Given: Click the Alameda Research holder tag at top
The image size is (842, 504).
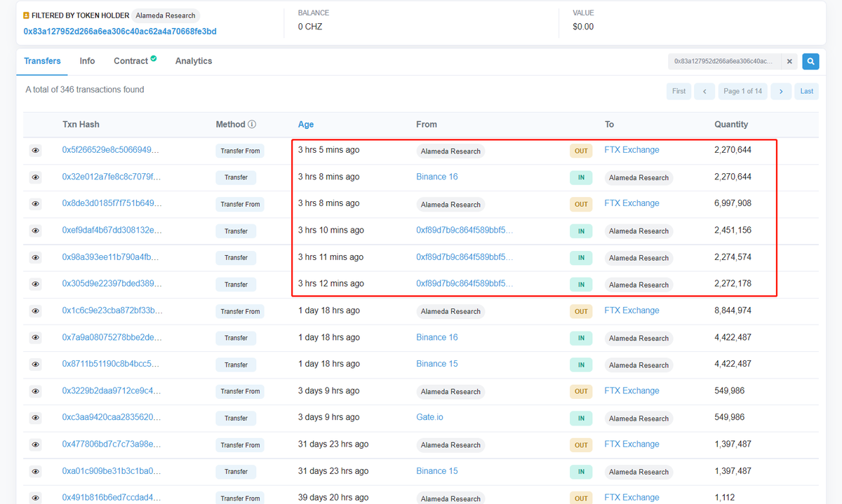Looking at the screenshot, I should 166,15.
